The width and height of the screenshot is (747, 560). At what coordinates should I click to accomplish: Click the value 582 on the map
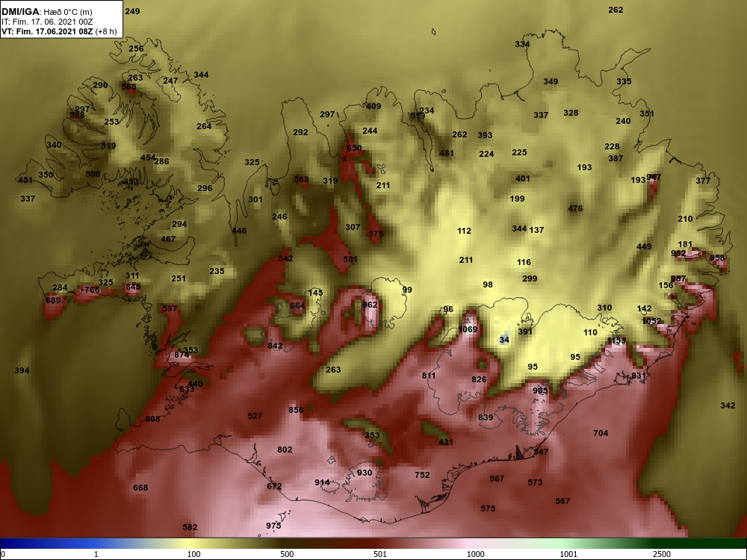[x=190, y=527]
